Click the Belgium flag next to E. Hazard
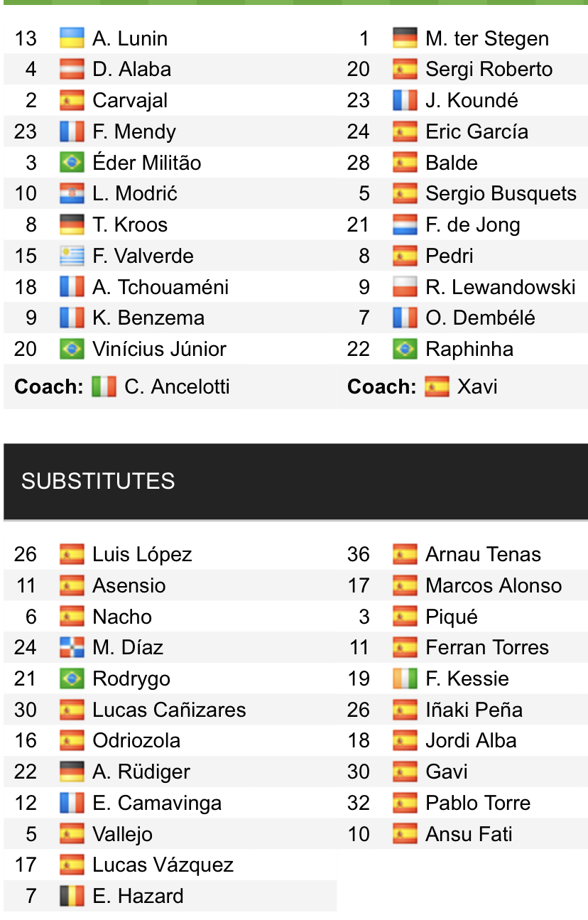 pyautogui.click(x=72, y=897)
